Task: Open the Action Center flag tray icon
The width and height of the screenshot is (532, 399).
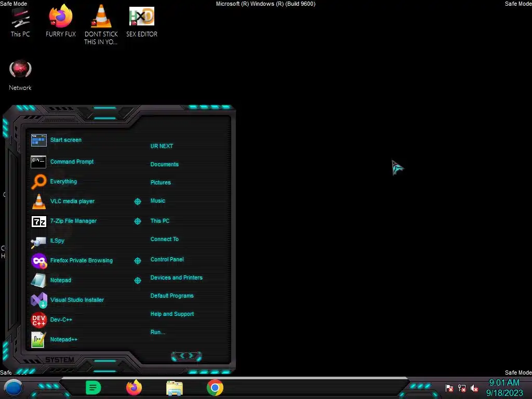Action: click(449, 388)
